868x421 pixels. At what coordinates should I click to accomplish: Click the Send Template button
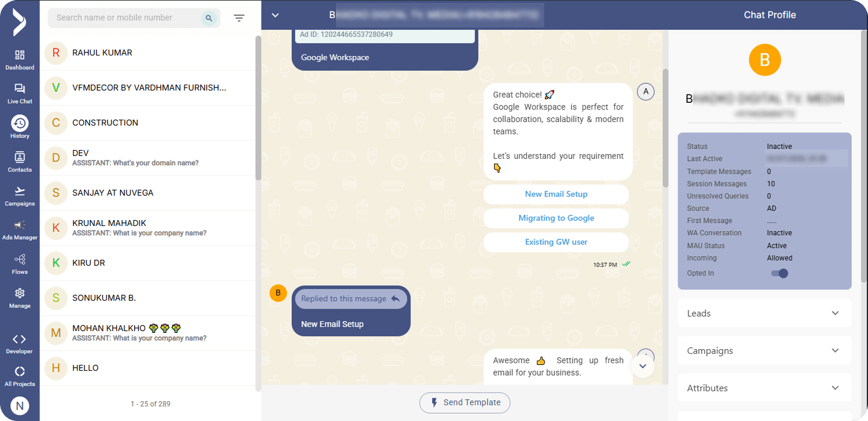(465, 403)
